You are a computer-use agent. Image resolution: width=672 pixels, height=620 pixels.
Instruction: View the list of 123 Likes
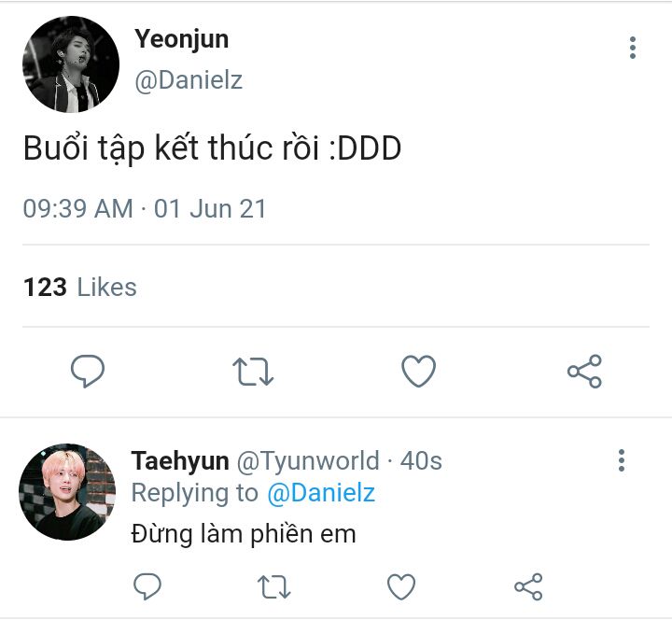coord(80,287)
